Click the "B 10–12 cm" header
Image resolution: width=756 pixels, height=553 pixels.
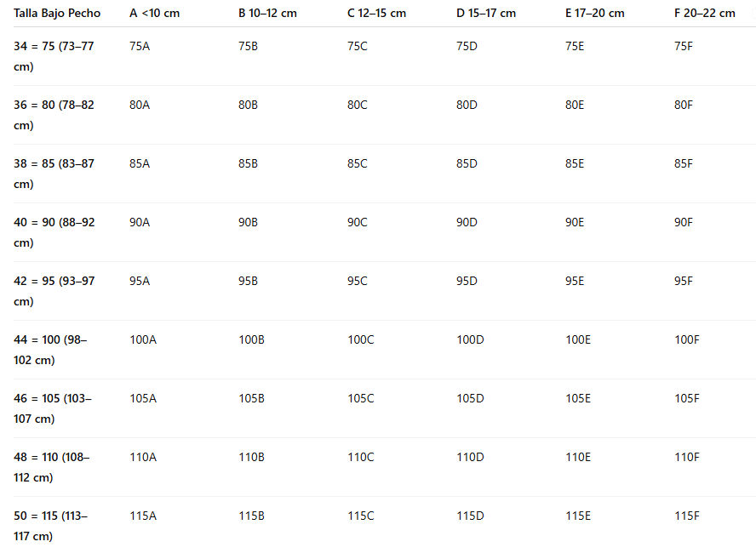tap(267, 14)
